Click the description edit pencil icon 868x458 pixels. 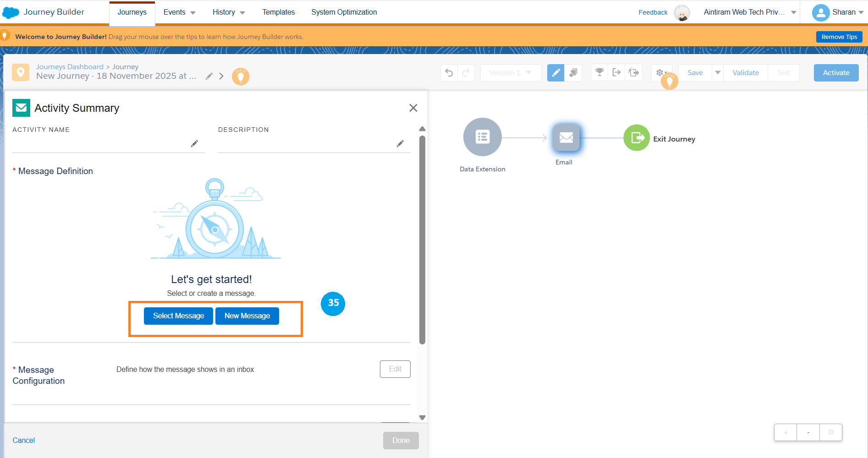point(400,144)
